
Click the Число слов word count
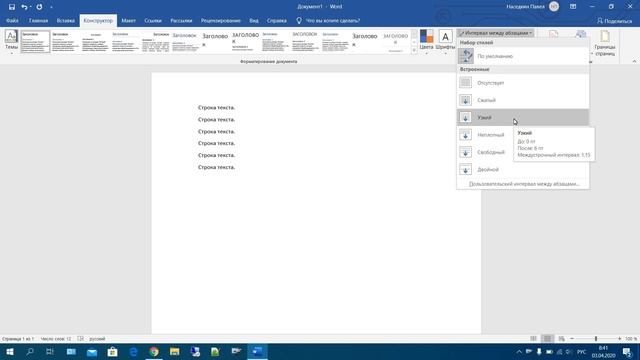[x=56, y=339]
